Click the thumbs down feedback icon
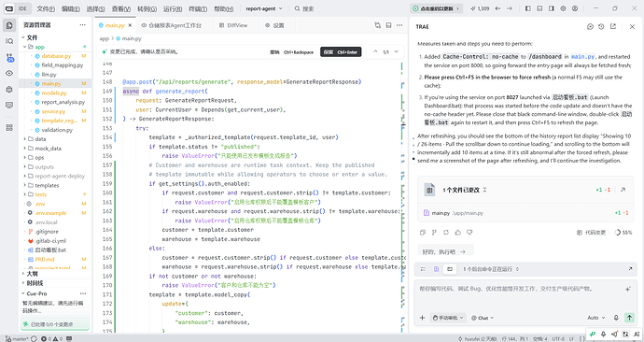The height and width of the screenshot is (342, 644). tap(469, 233)
